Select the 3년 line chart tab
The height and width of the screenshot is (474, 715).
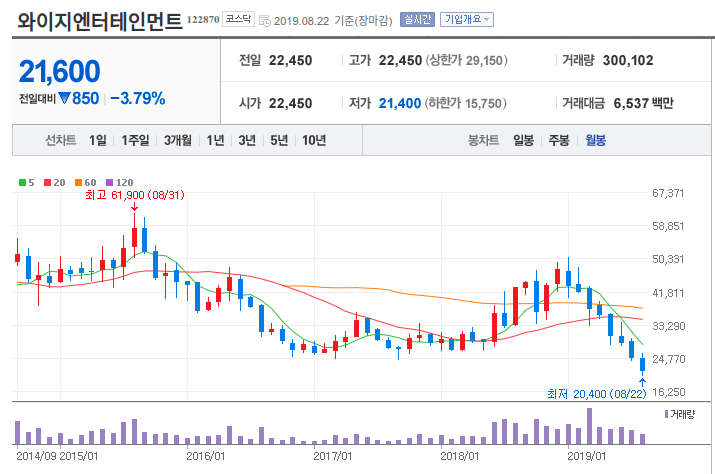[247, 141]
